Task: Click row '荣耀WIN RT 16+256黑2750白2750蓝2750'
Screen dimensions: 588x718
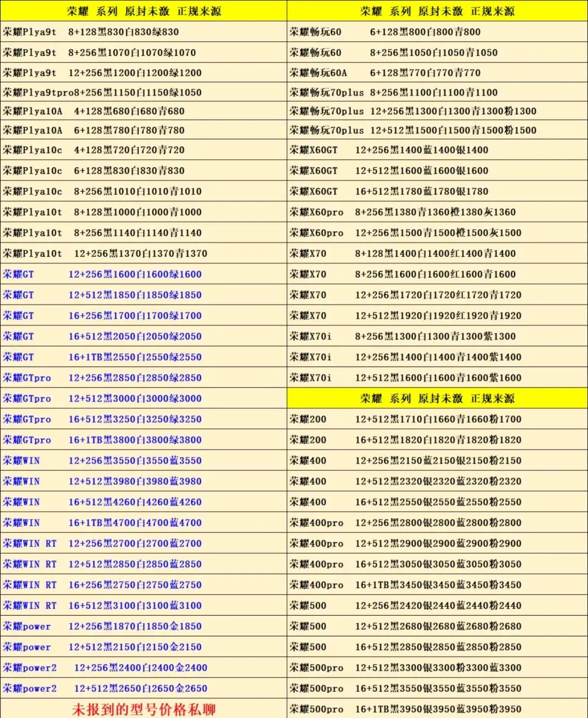Action: coord(144,585)
